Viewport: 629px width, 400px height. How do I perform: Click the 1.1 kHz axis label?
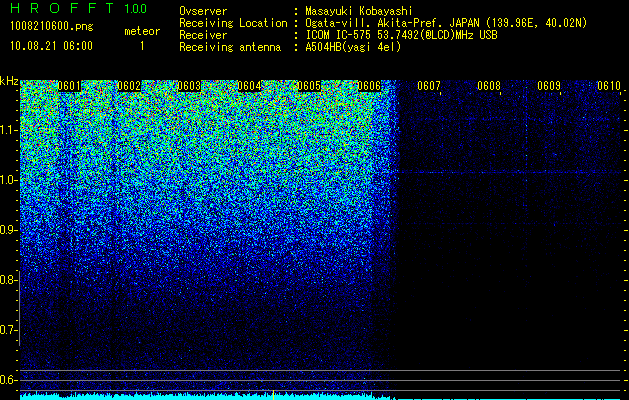[9, 130]
